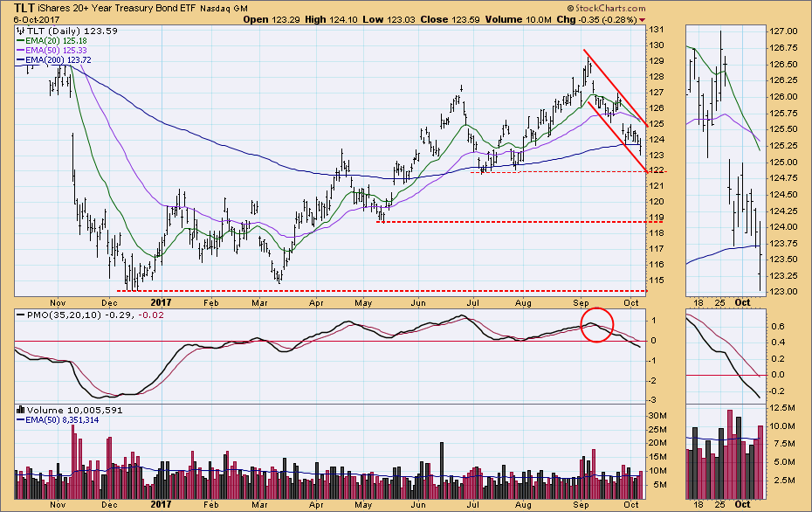Click the Close 123.59 value
812x512 pixels.
point(451,20)
